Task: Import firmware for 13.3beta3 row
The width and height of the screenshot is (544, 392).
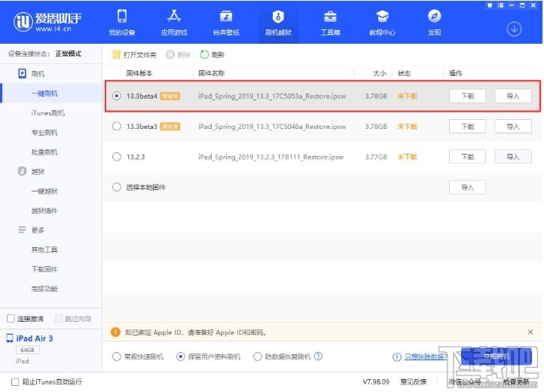Action: [513, 127]
